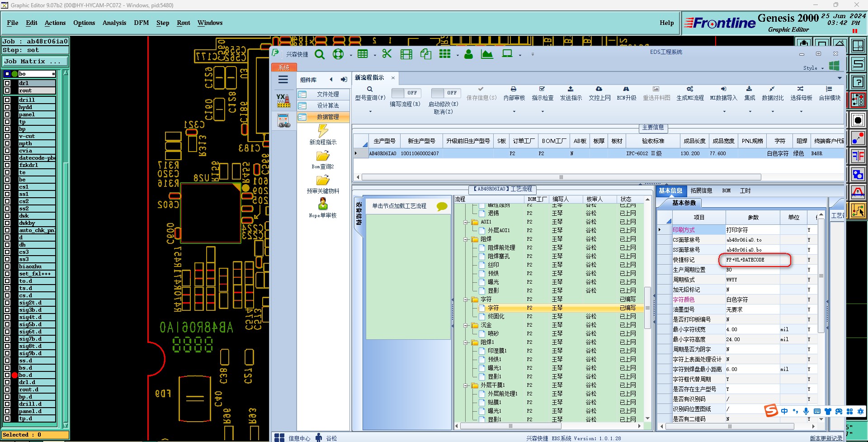Toggle the biaozhu layer checkbox

7,266
